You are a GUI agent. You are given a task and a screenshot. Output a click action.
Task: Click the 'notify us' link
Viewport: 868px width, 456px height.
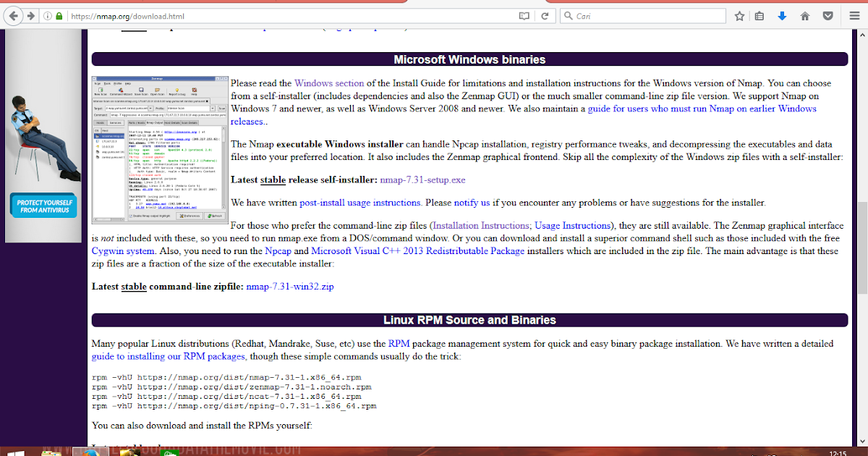[472, 203]
